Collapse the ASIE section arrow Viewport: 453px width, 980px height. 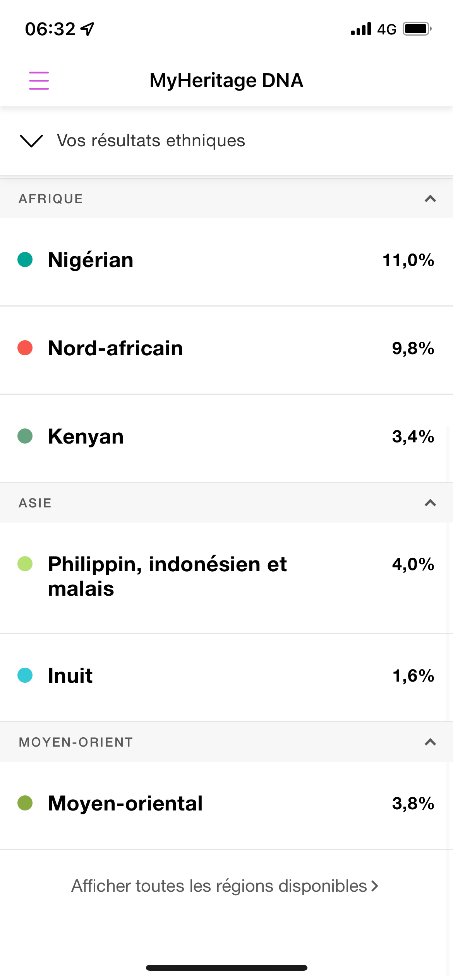click(x=430, y=503)
